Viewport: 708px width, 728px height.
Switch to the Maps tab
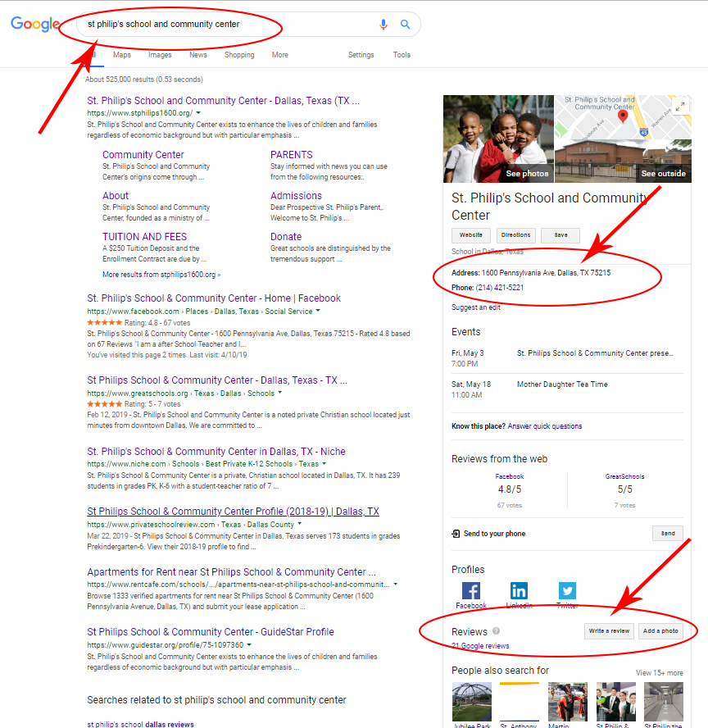coord(122,55)
